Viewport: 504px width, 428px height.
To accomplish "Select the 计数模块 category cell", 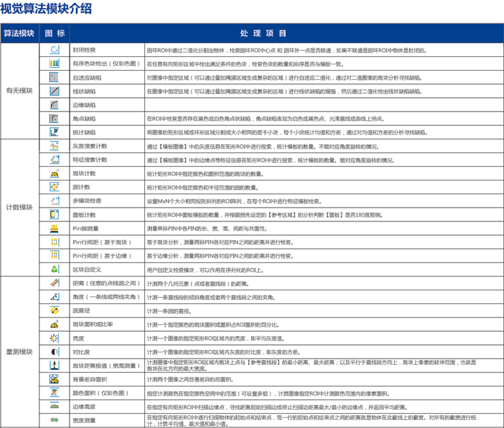I will [x=19, y=208].
